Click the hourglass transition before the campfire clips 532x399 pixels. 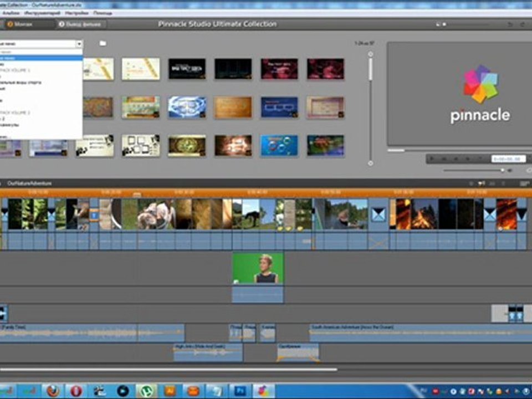pyautogui.click(x=378, y=214)
